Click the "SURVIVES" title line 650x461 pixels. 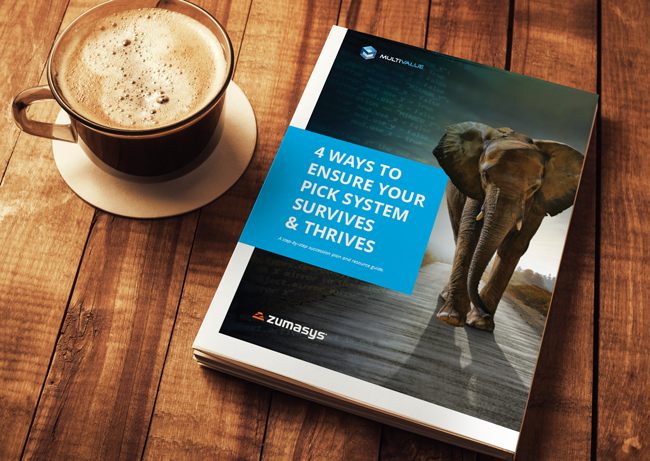pyautogui.click(x=334, y=215)
